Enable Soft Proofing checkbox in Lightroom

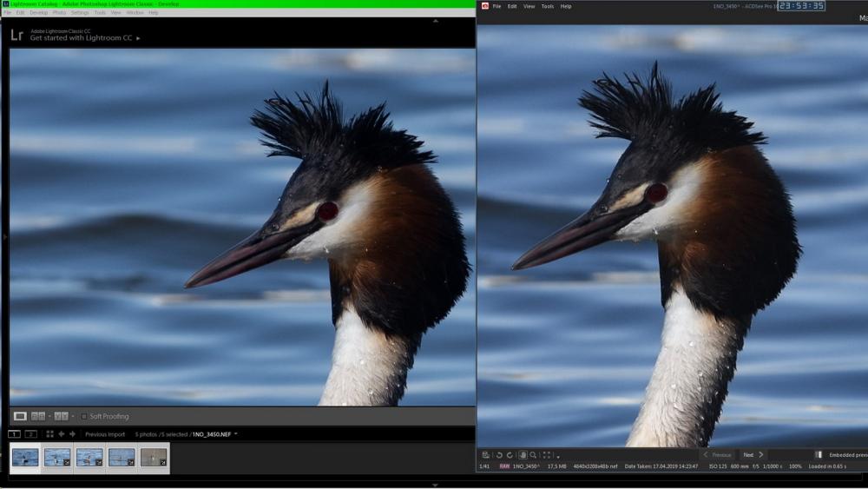coord(84,416)
